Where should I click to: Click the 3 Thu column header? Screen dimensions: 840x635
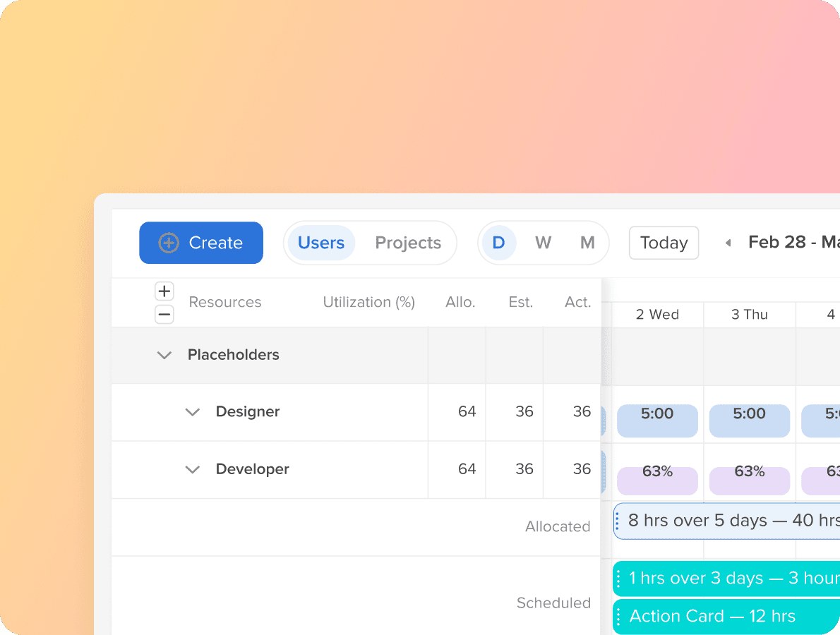click(750, 315)
